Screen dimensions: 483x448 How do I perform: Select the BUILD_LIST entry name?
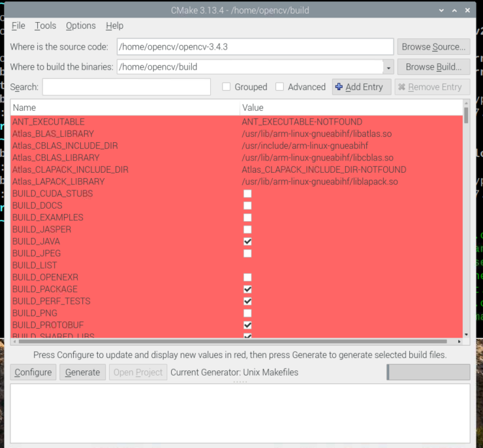35,265
